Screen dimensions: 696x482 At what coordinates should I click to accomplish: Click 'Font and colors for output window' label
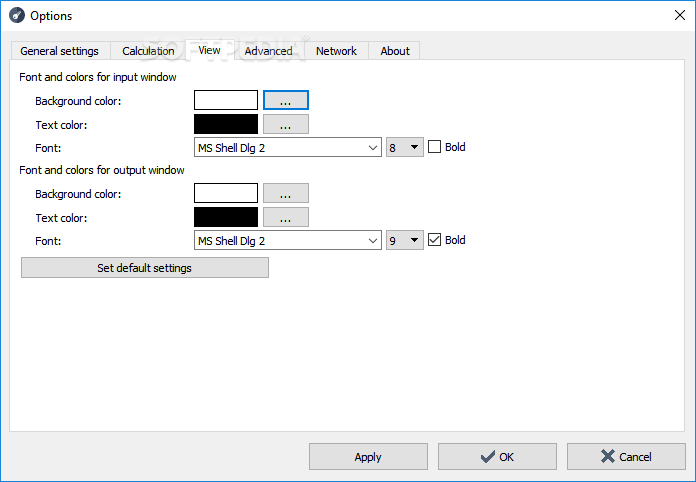point(102,170)
